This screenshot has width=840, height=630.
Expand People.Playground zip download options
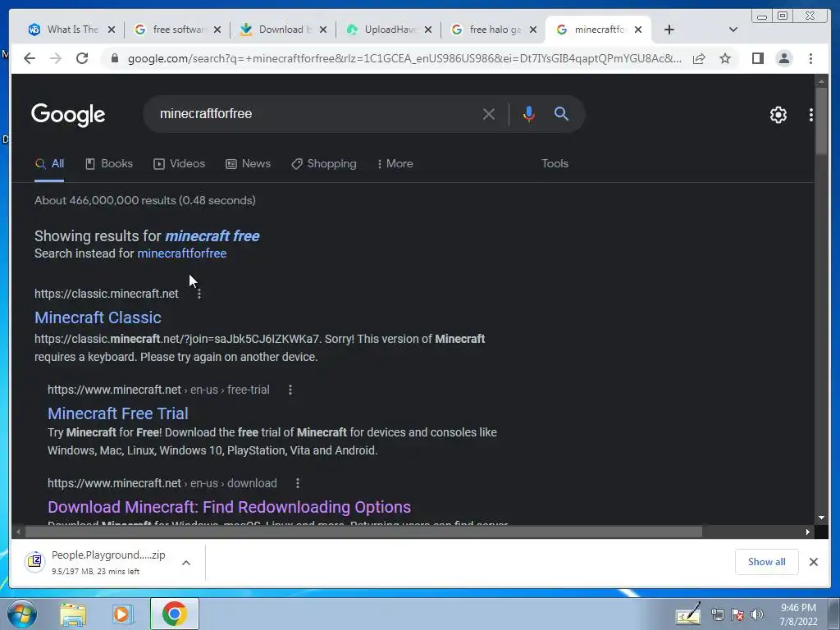[186, 563]
